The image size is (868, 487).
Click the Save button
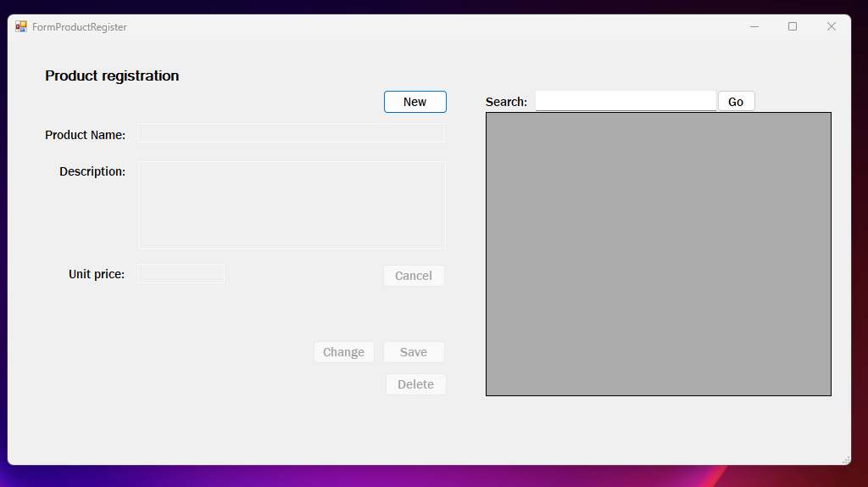pos(414,352)
